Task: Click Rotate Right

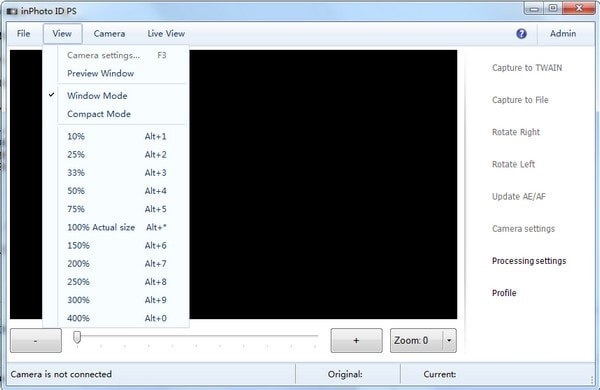Action: coord(516,132)
